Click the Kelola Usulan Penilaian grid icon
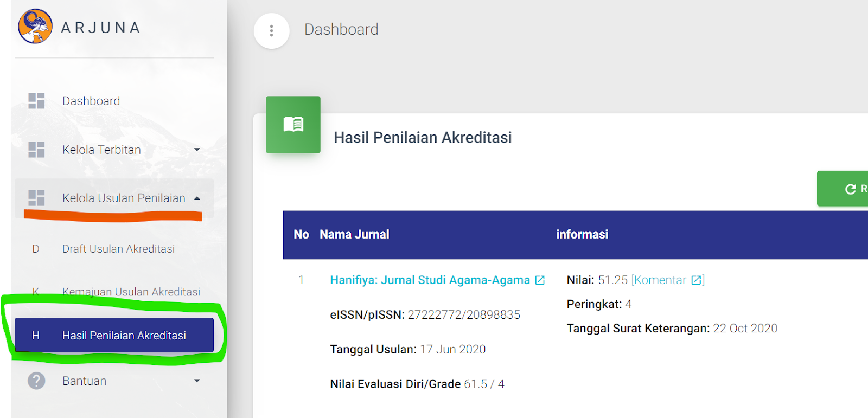This screenshot has width=868, height=418. [36, 198]
